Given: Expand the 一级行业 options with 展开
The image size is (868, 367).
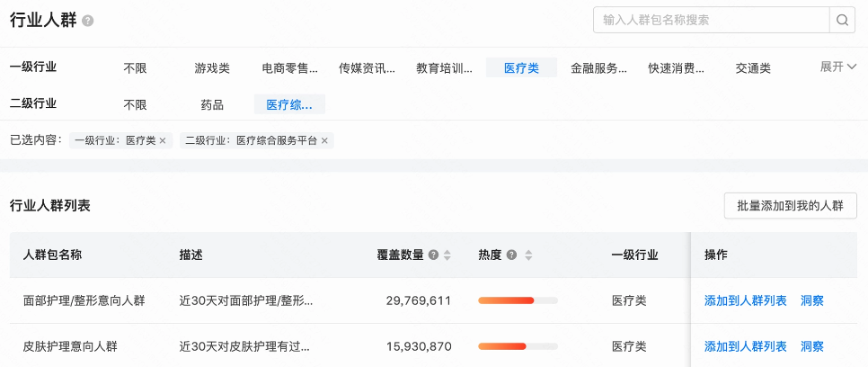Looking at the screenshot, I should 838,67.
